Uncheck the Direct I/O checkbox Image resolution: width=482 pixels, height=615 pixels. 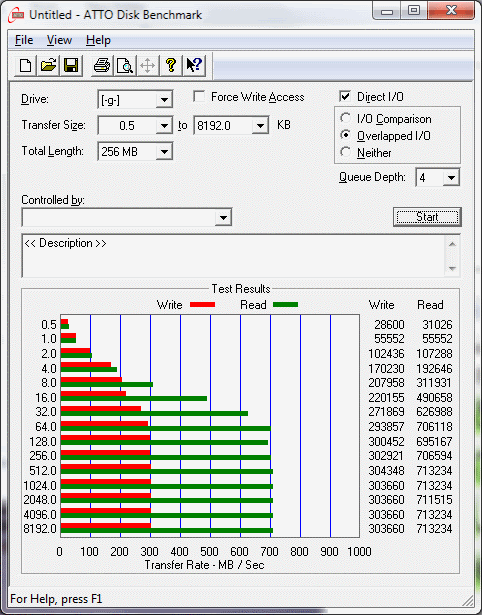point(345,96)
